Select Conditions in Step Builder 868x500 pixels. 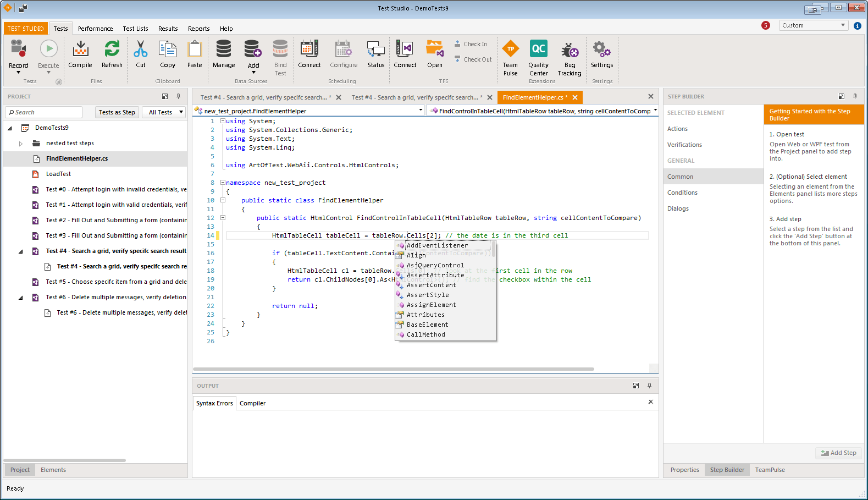click(x=682, y=193)
